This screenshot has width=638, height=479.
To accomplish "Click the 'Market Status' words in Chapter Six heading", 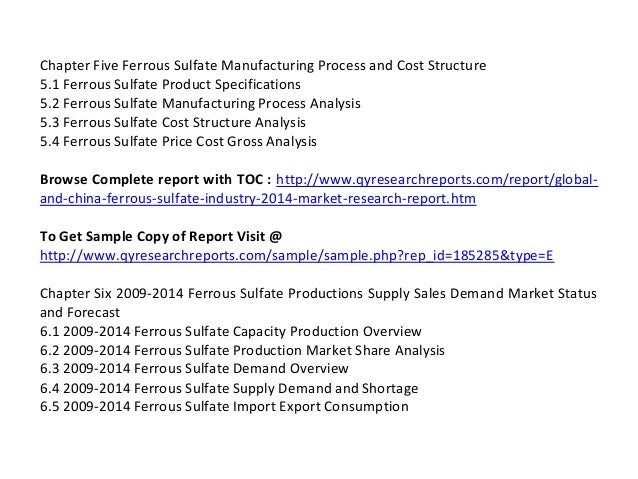I will pos(553,294).
